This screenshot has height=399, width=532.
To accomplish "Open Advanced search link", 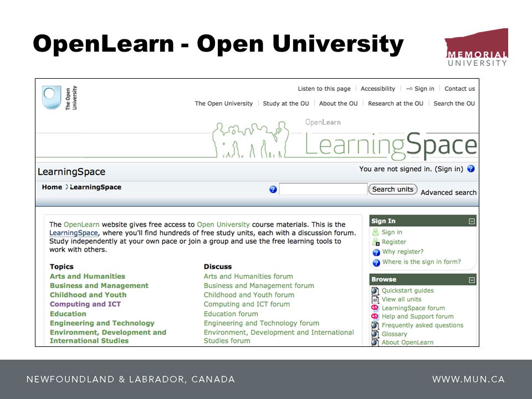I will pos(448,192).
